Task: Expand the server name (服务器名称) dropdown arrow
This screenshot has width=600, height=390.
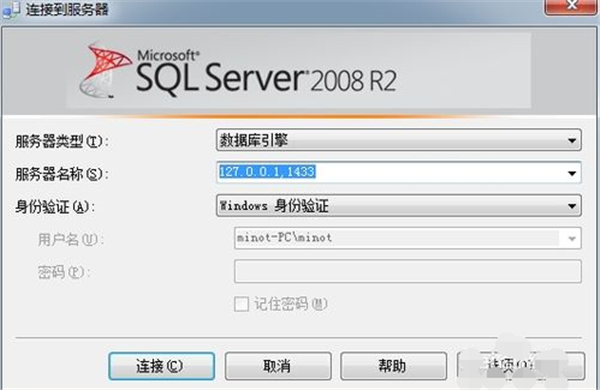Action: (572, 173)
